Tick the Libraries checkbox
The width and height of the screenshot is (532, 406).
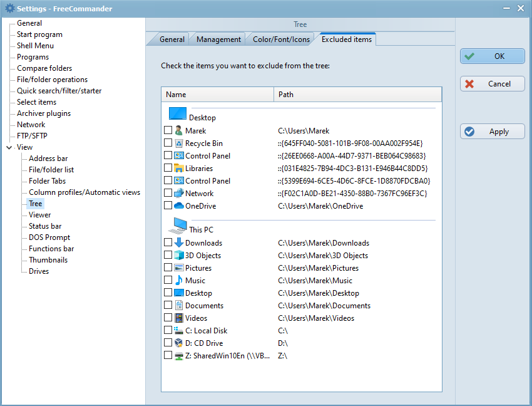(168, 168)
